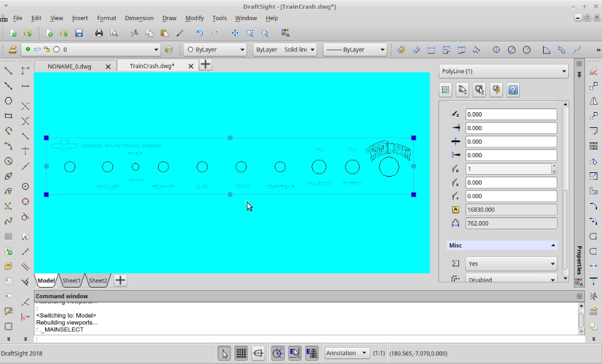The height and width of the screenshot is (364, 602).
Task: Open the Annotation scale dropdown
Action: [x=347, y=353]
